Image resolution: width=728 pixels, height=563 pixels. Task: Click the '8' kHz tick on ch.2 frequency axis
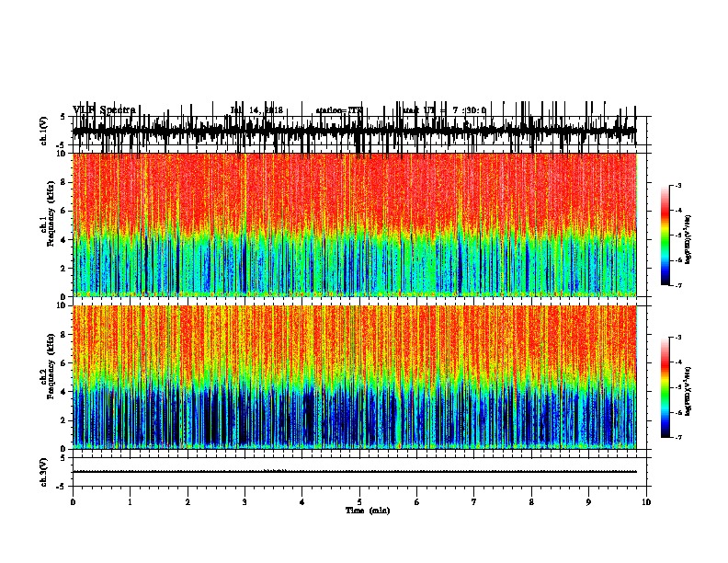pos(64,335)
